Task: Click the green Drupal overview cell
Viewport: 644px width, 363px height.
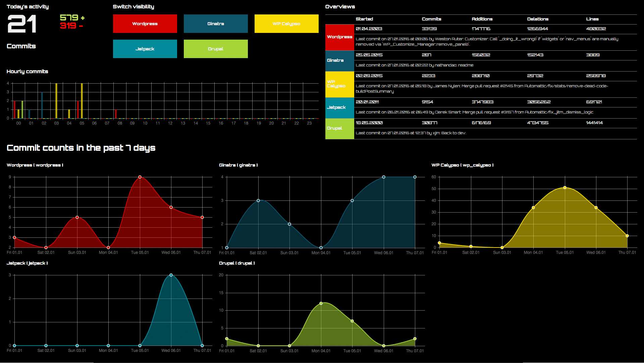Action: (339, 128)
